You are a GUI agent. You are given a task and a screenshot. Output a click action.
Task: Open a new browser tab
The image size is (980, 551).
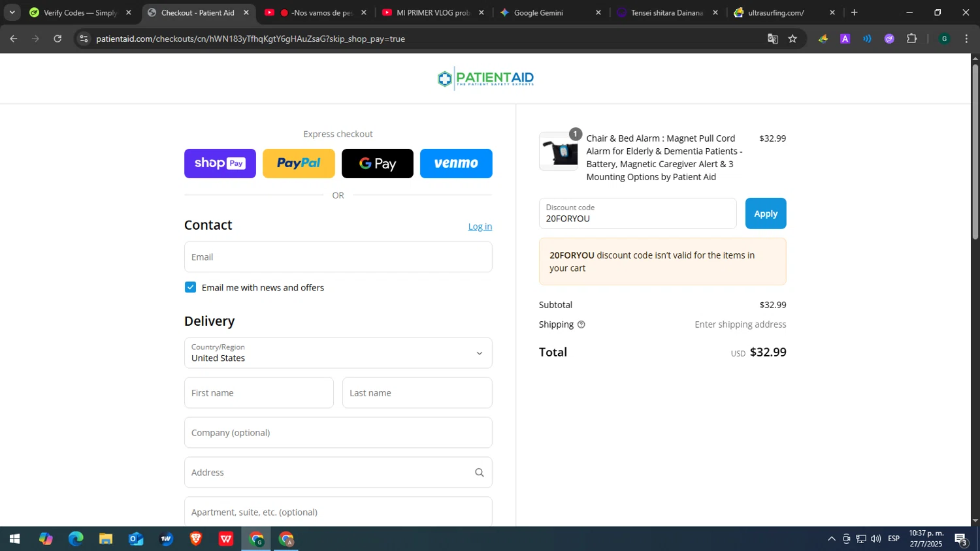854,12
